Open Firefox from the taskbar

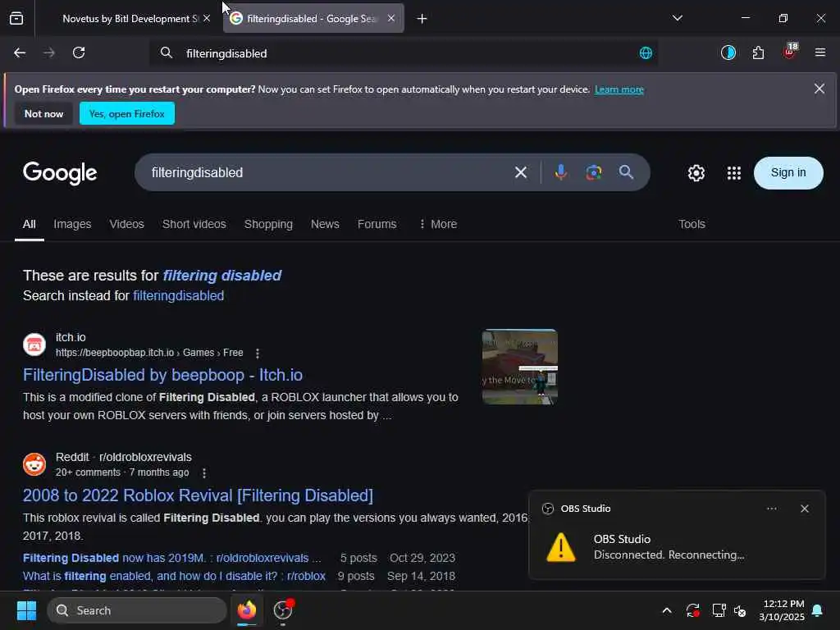click(247, 610)
